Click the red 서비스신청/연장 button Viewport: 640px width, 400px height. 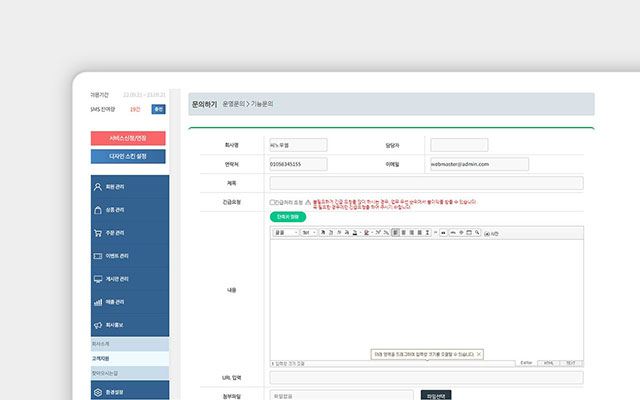point(128,138)
